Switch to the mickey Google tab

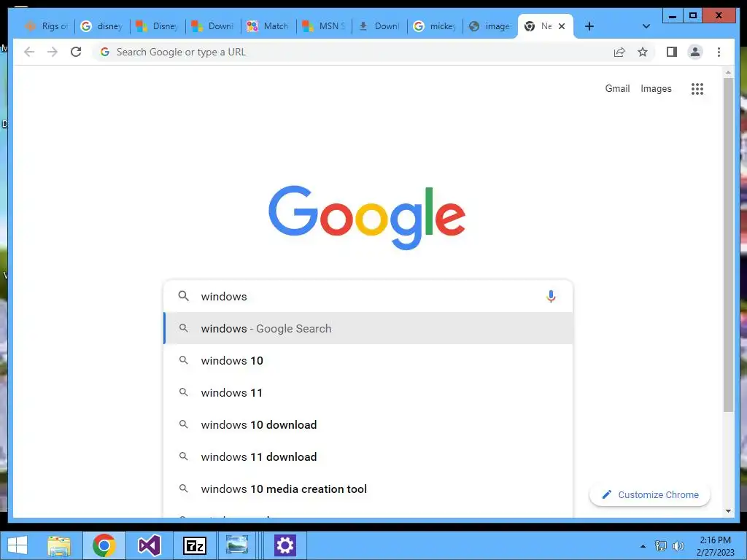pos(434,26)
